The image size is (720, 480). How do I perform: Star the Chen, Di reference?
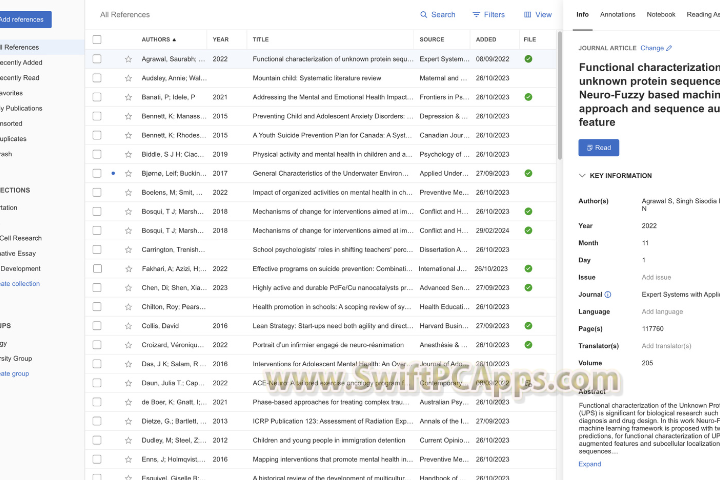(x=129, y=288)
